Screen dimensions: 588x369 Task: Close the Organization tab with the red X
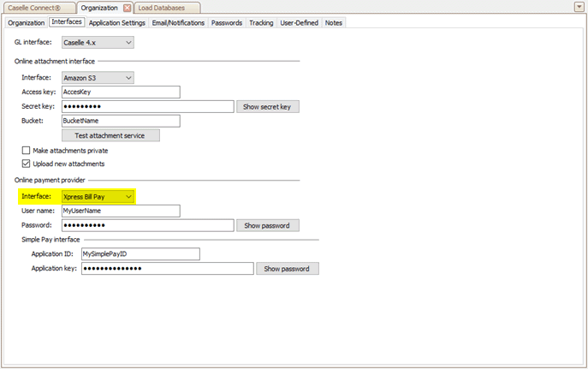coord(128,8)
